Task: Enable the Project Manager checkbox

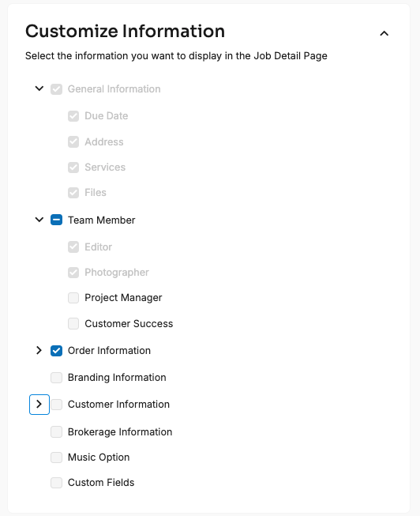Action: point(73,297)
